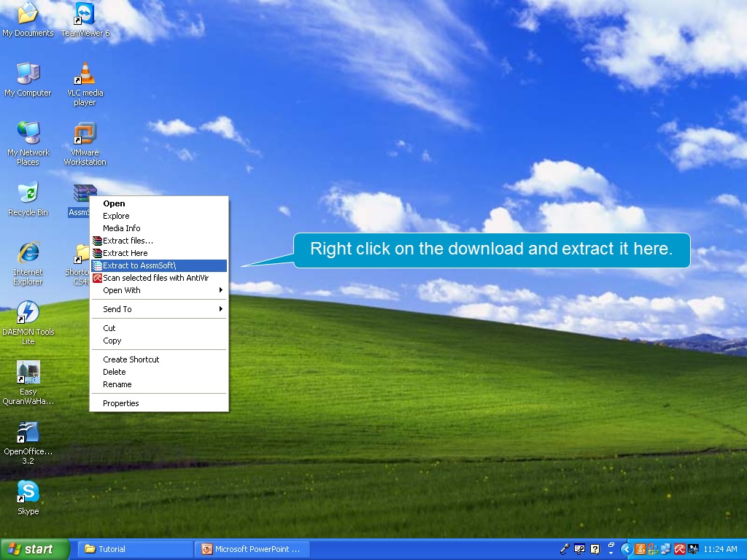Viewport: 747px width, 560px height.
Task: Expand the Send To submenu
Action: point(159,309)
